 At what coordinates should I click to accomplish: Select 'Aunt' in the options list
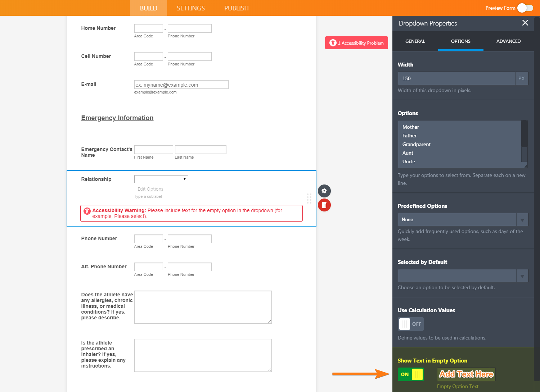coord(408,153)
